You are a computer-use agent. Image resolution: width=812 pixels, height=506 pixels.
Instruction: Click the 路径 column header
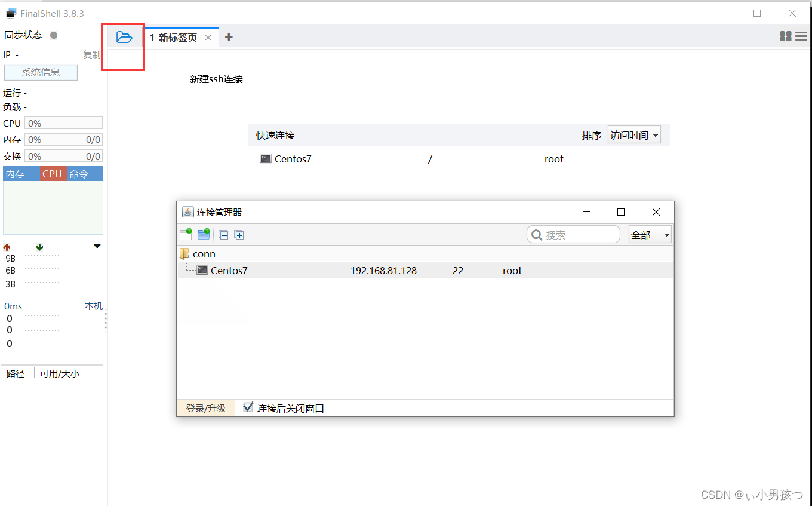point(16,373)
